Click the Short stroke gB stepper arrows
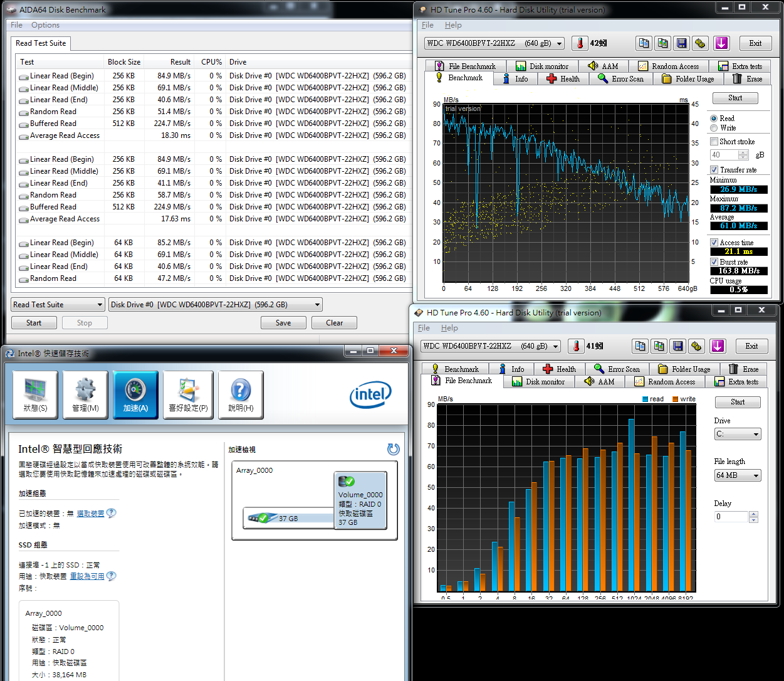 [x=743, y=155]
